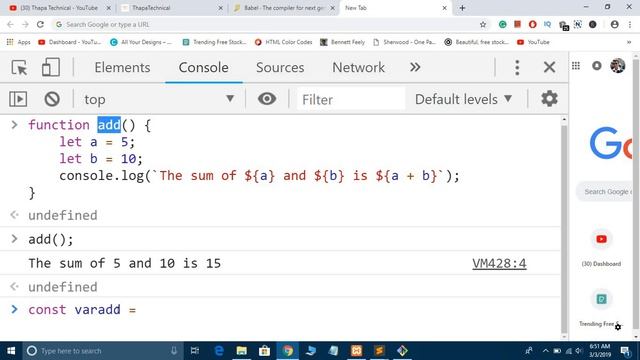The height and width of the screenshot is (360, 640).
Task: Open the Windows Start menu
Action: point(11,351)
